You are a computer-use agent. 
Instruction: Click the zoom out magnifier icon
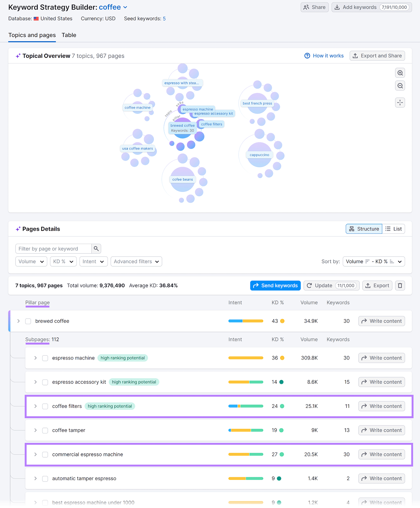point(400,86)
